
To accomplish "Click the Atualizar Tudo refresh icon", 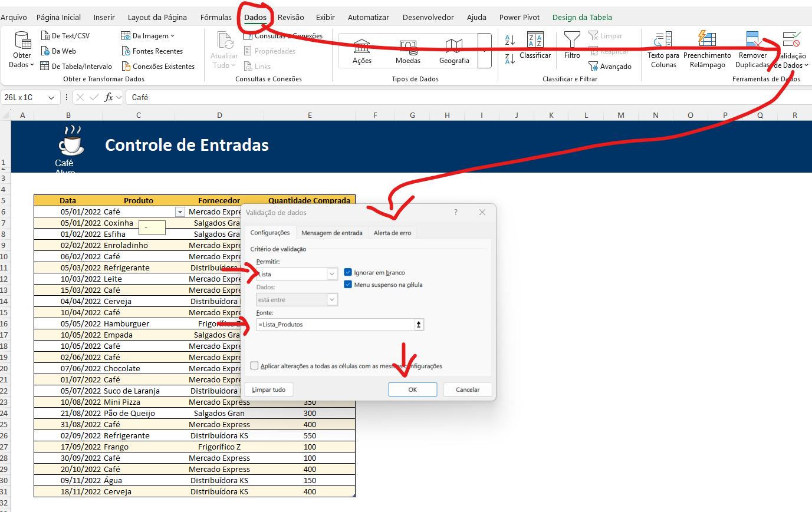I will [225, 41].
